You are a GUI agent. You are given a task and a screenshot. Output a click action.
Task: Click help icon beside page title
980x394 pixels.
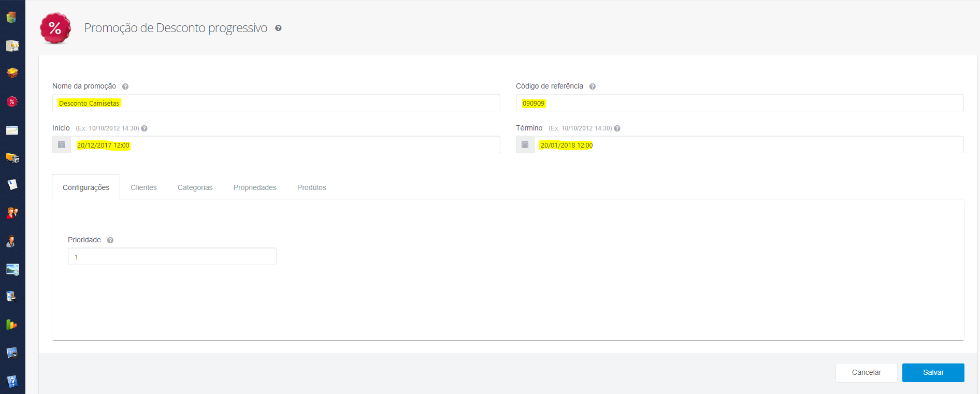coord(278,28)
